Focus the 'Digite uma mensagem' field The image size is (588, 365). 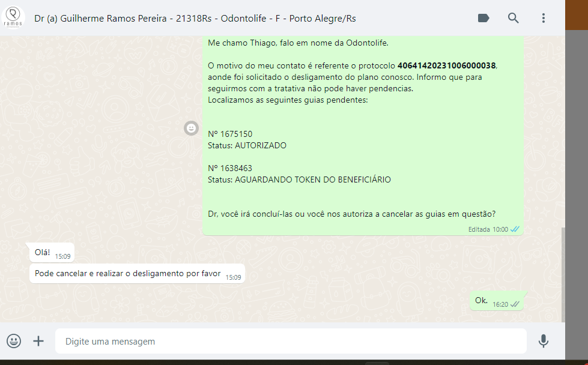(291, 341)
